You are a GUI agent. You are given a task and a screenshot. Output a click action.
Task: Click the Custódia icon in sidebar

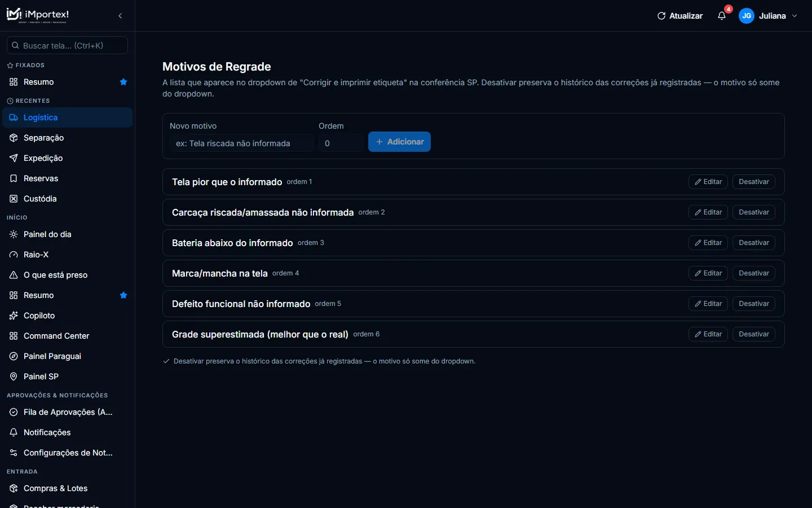click(x=14, y=199)
